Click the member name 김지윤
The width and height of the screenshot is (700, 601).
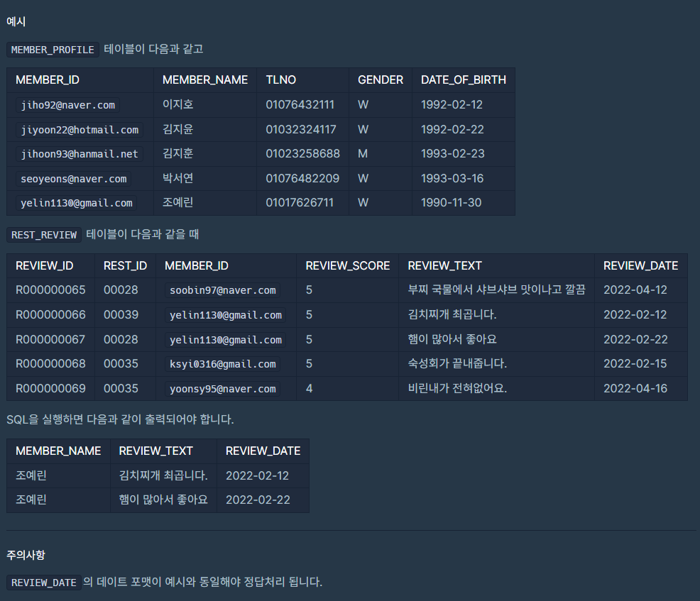[x=177, y=129]
